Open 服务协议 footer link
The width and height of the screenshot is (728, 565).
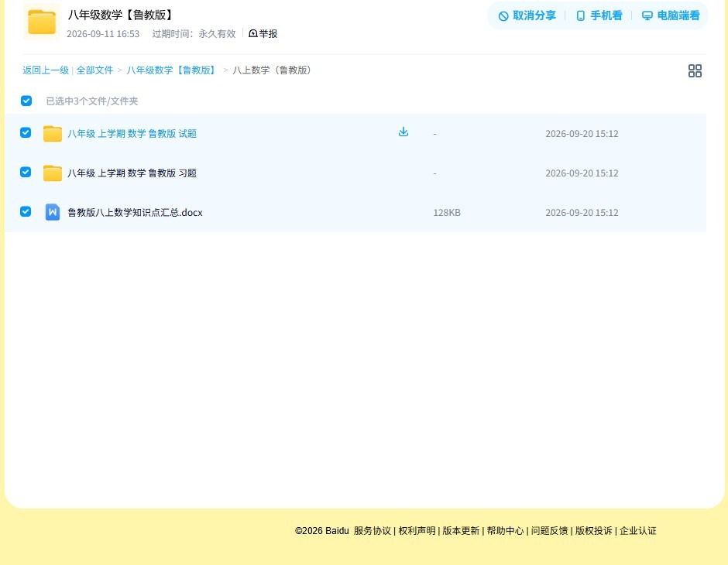point(373,531)
